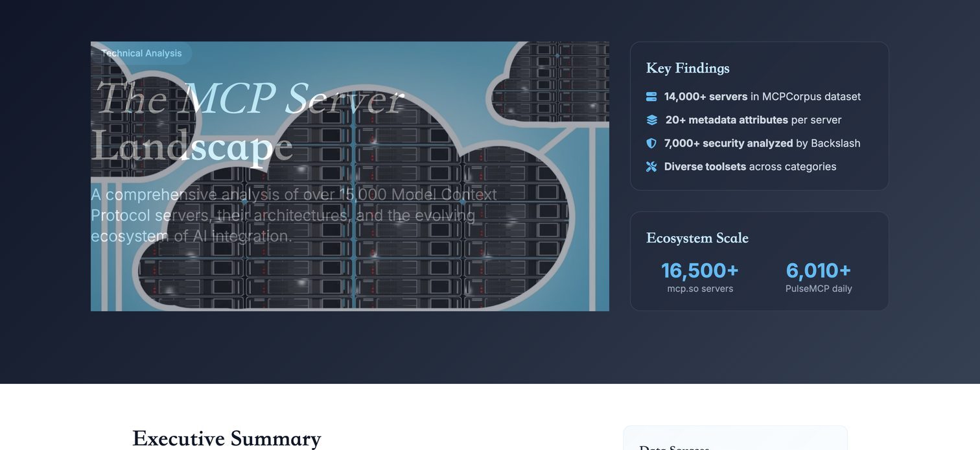
Task: Click the layers icon beside 20+ metadata attributes
Action: (x=652, y=120)
